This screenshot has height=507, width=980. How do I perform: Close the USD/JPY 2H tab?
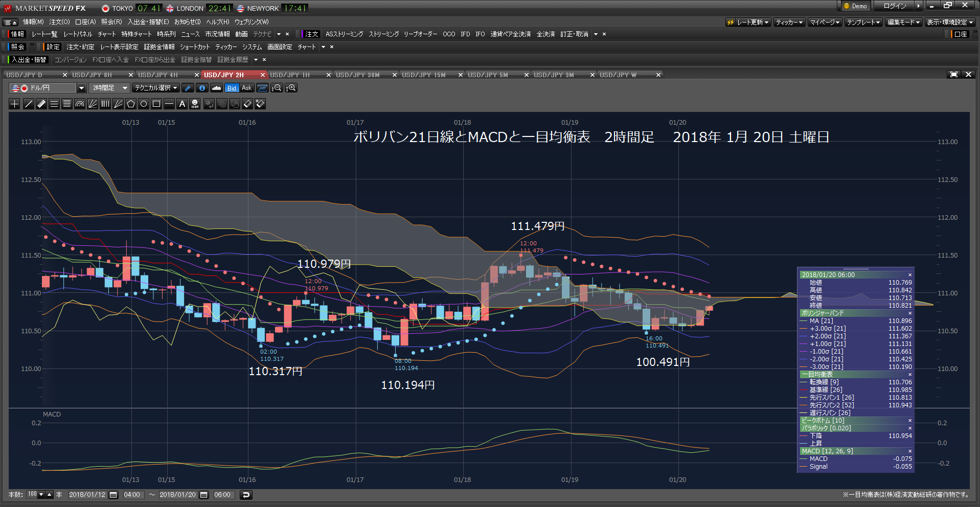263,75
